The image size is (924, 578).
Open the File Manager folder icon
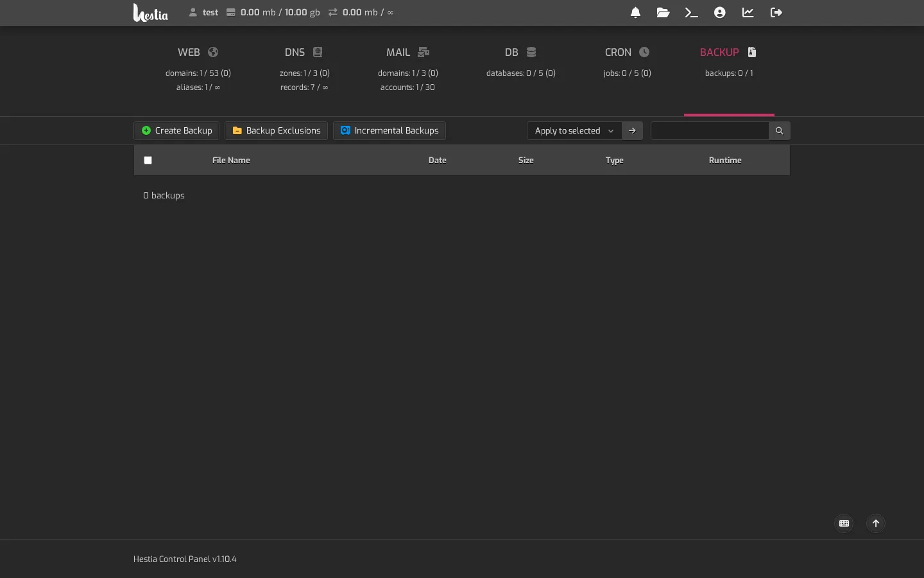pyautogui.click(x=663, y=12)
